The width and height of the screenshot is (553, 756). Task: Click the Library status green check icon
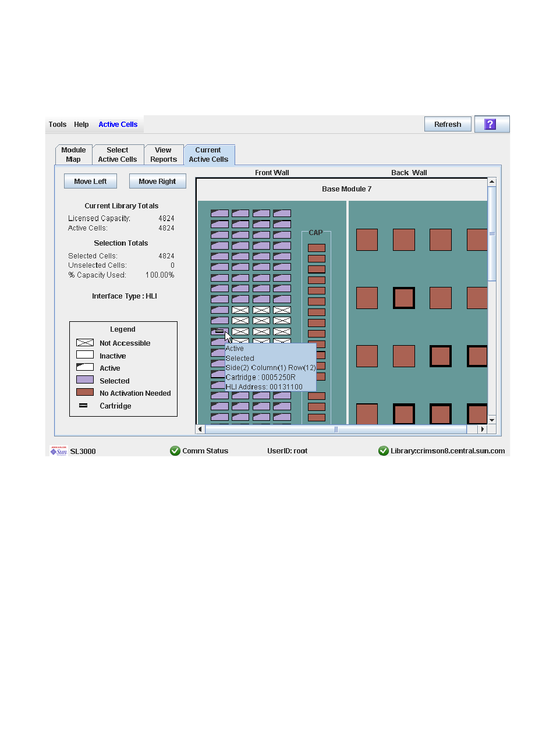click(384, 450)
